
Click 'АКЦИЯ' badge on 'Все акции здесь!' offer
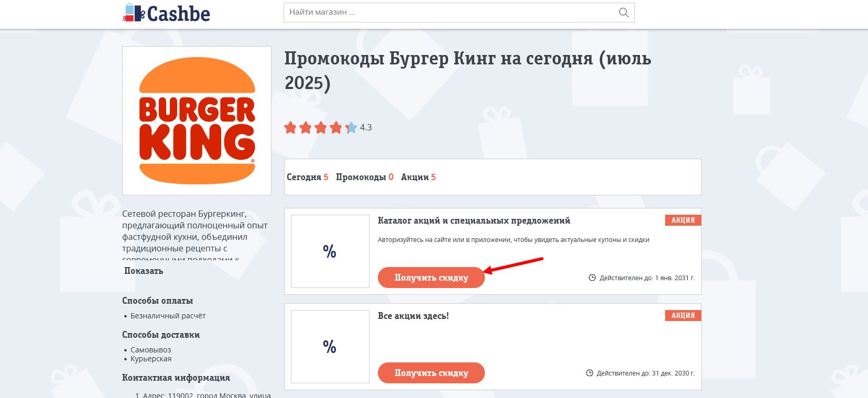[683, 315]
